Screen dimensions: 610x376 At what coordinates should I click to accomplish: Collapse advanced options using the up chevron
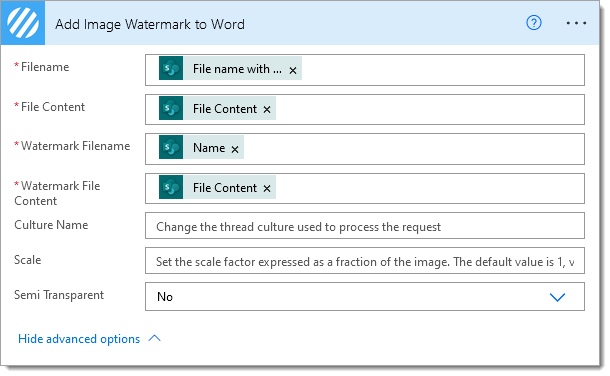[154, 338]
